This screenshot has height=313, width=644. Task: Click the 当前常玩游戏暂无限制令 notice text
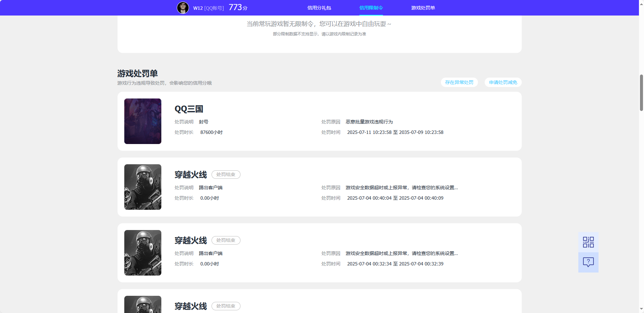click(319, 24)
